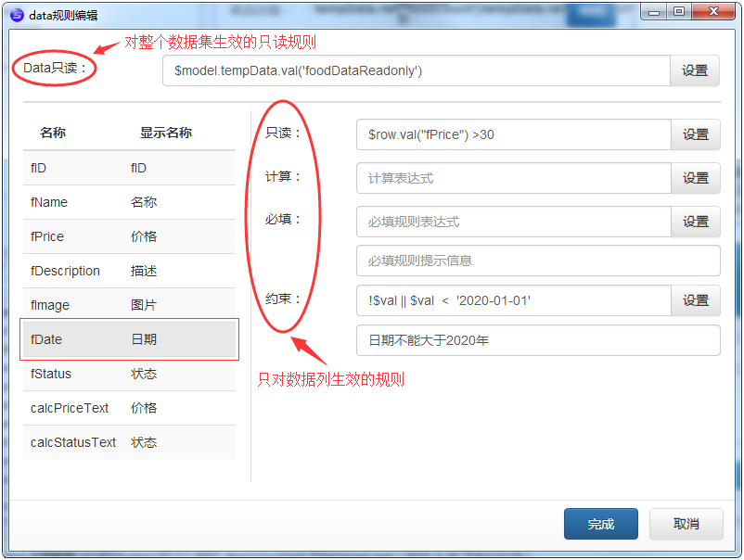Focus the 必填规则表达式 input field
This screenshot has height=560, width=744.
pos(514,222)
